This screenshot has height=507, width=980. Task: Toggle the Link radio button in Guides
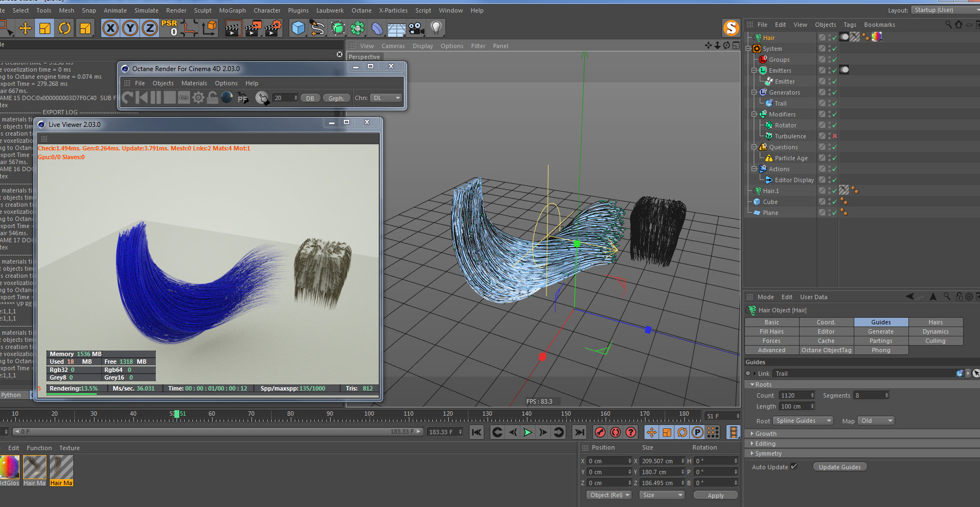(x=748, y=374)
